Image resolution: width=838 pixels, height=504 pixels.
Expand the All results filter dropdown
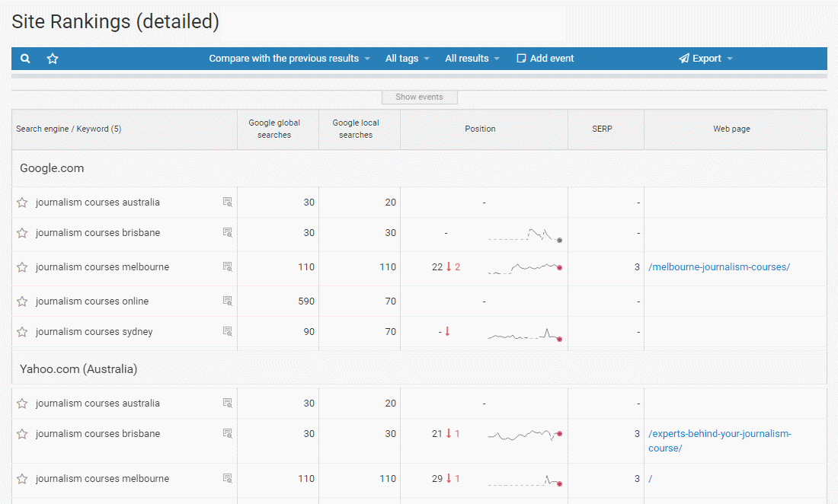(x=472, y=59)
